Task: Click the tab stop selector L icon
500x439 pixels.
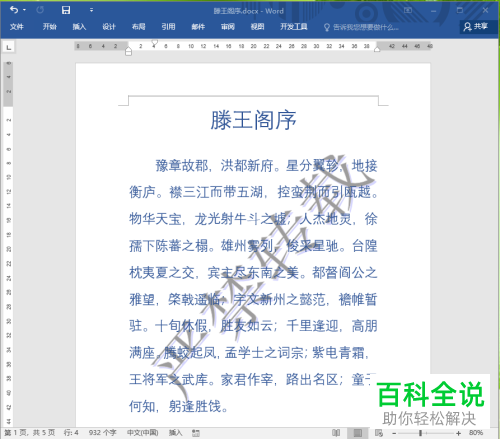Action: pos(9,47)
